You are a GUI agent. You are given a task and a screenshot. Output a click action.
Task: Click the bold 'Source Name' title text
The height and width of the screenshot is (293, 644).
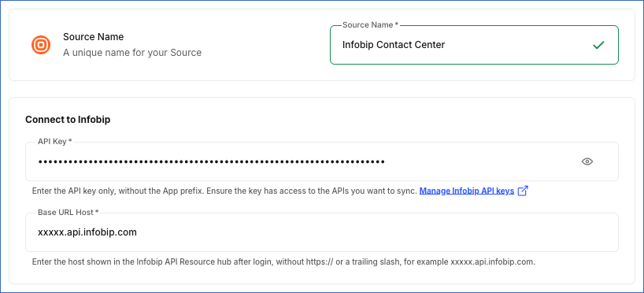93,36
